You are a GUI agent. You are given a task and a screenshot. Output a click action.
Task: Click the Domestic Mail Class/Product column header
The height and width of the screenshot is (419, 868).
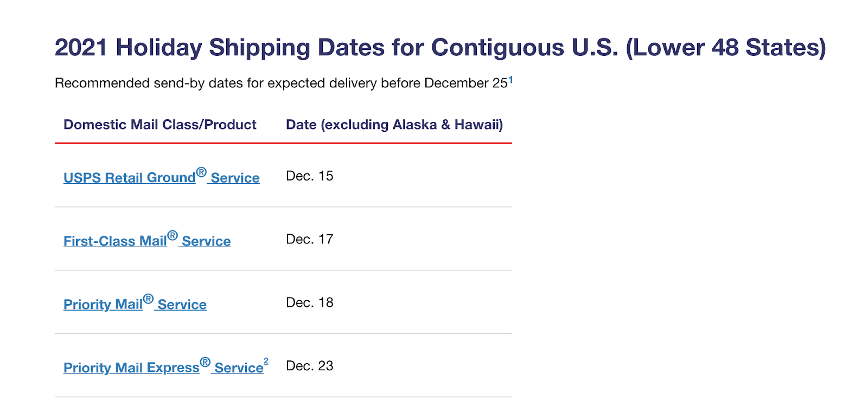coord(160,125)
